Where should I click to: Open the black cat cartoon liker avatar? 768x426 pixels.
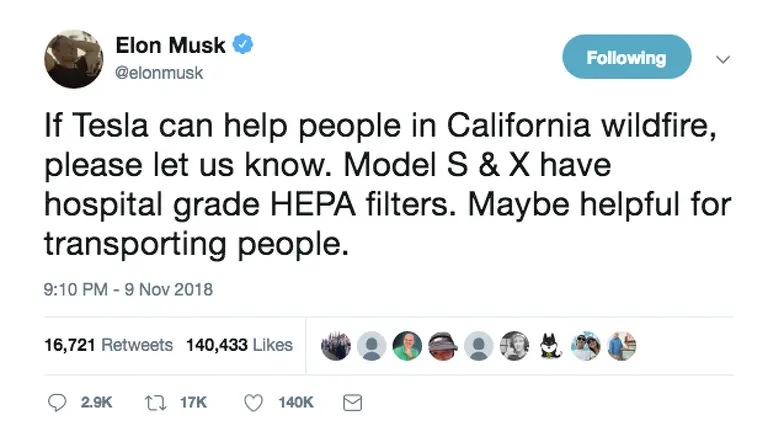pyautogui.click(x=550, y=346)
